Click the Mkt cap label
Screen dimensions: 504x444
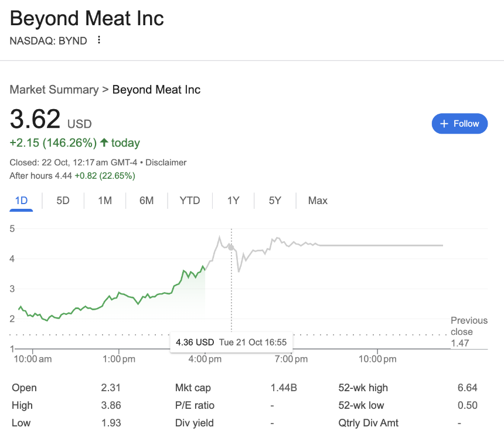(193, 388)
